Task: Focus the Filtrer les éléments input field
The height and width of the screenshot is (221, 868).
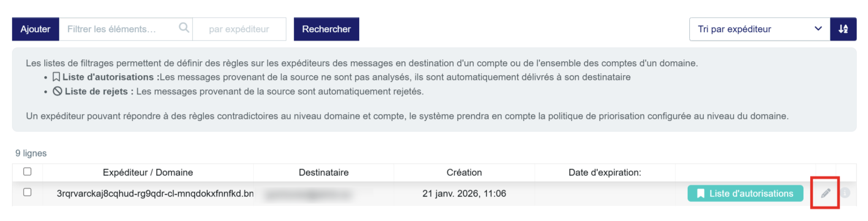Action: [x=118, y=29]
